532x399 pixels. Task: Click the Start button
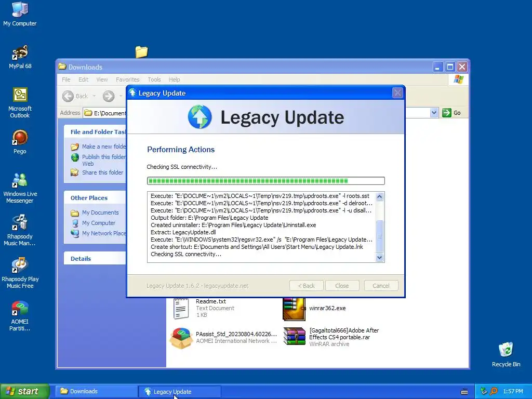coord(25,391)
